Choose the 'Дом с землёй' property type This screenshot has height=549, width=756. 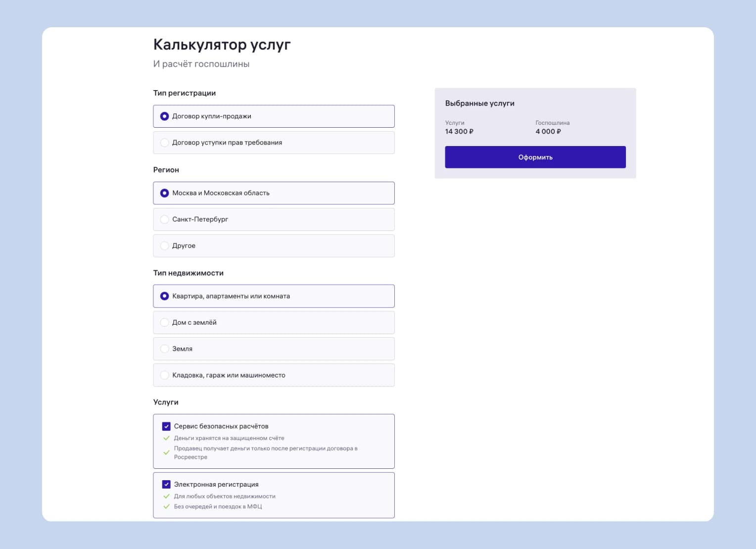[x=274, y=322]
